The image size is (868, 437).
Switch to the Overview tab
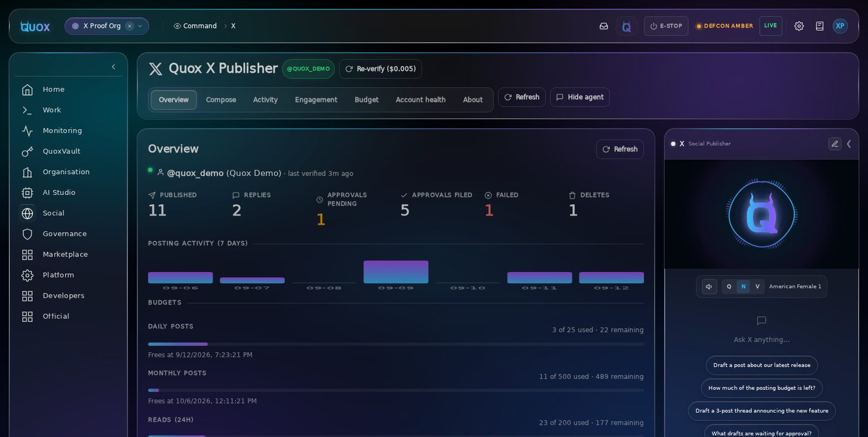[x=174, y=100]
